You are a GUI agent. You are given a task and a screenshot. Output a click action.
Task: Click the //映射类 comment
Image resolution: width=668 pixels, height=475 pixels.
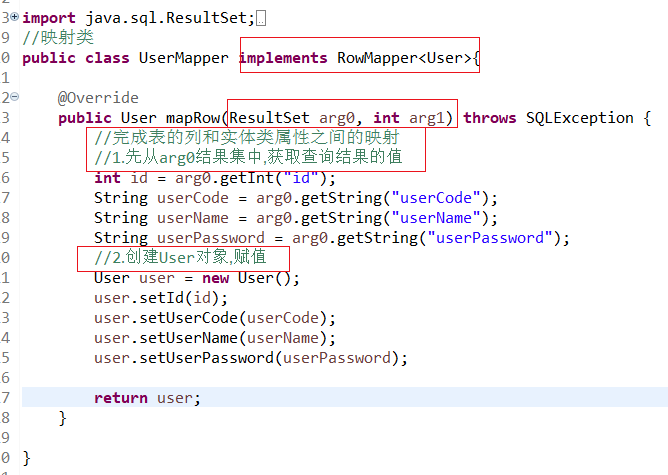tap(58, 37)
